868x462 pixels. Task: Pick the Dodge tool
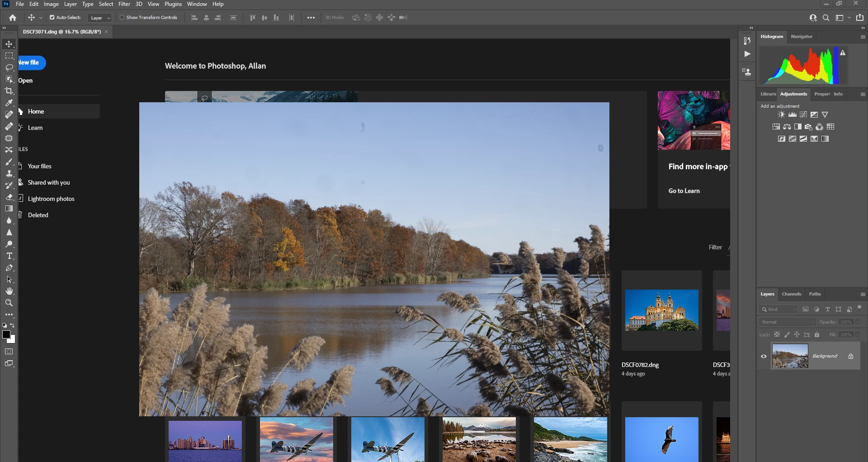click(9, 244)
